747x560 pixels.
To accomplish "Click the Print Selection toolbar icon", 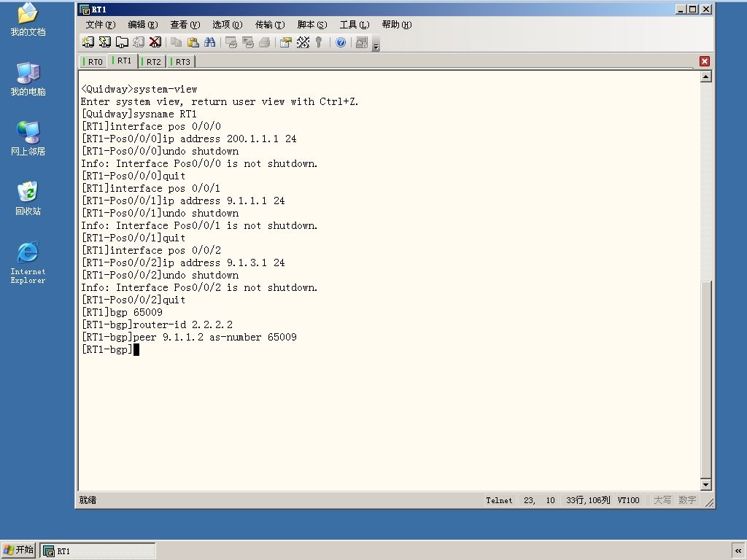I will [248, 42].
